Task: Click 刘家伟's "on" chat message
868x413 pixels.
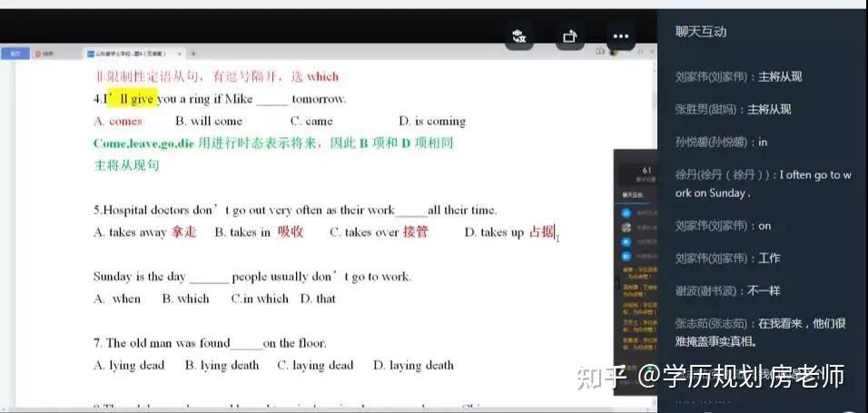Action: click(723, 225)
